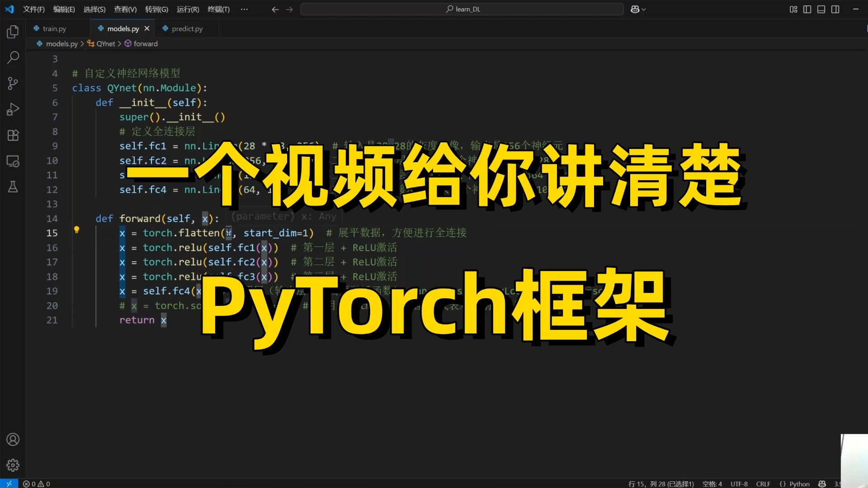The image size is (868, 488).
Task: Open the Search view in activity bar
Action: 13,57
